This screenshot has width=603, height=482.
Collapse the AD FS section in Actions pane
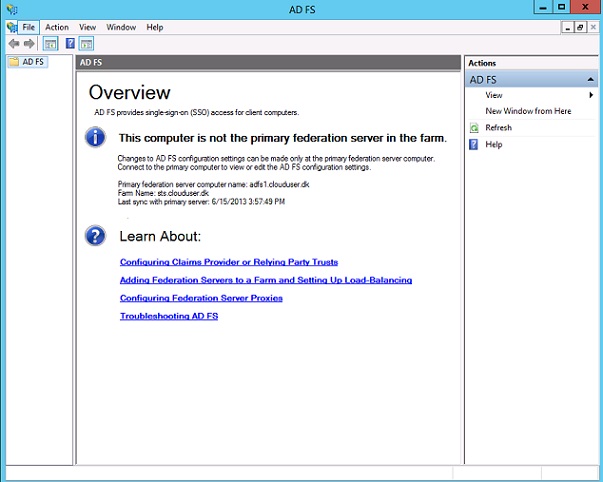[590, 80]
